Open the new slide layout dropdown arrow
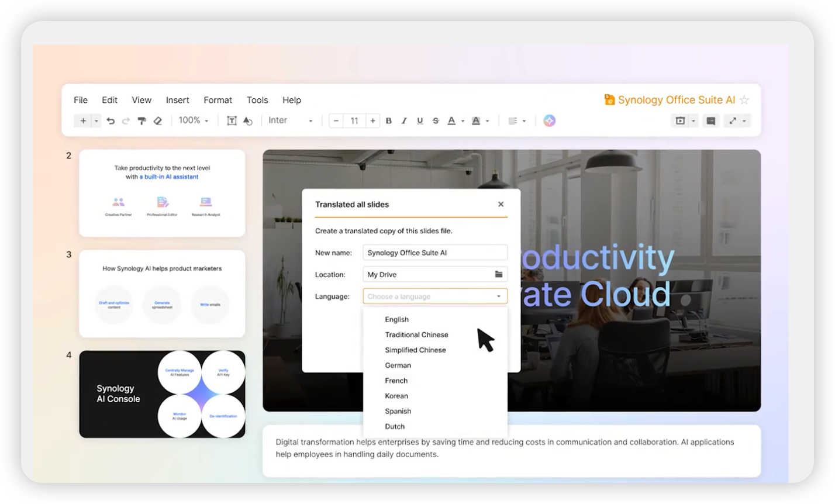The width and height of the screenshot is (835, 504). 96,121
